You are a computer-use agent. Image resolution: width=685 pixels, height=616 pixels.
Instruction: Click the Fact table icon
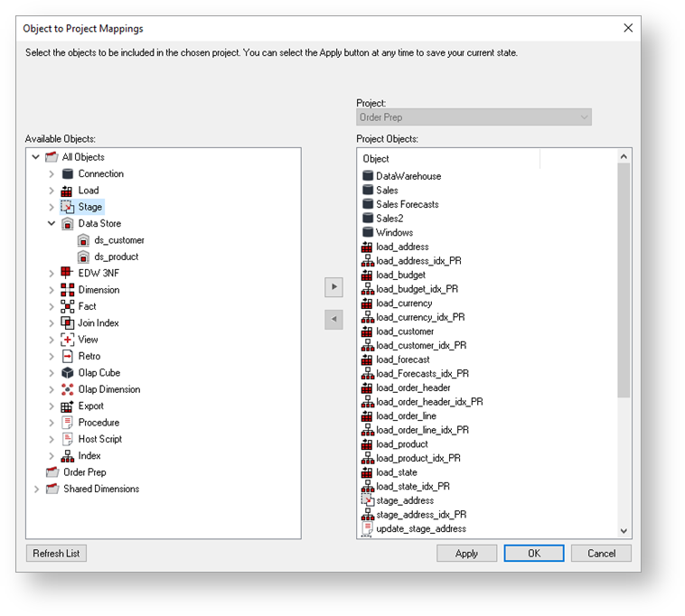pyautogui.click(x=68, y=306)
